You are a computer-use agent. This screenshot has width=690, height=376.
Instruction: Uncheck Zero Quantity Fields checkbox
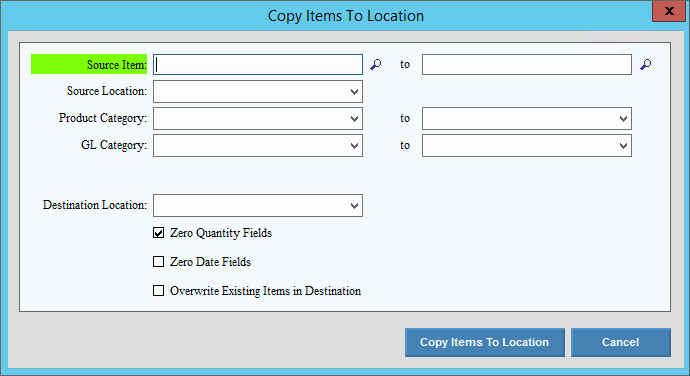click(158, 232)
